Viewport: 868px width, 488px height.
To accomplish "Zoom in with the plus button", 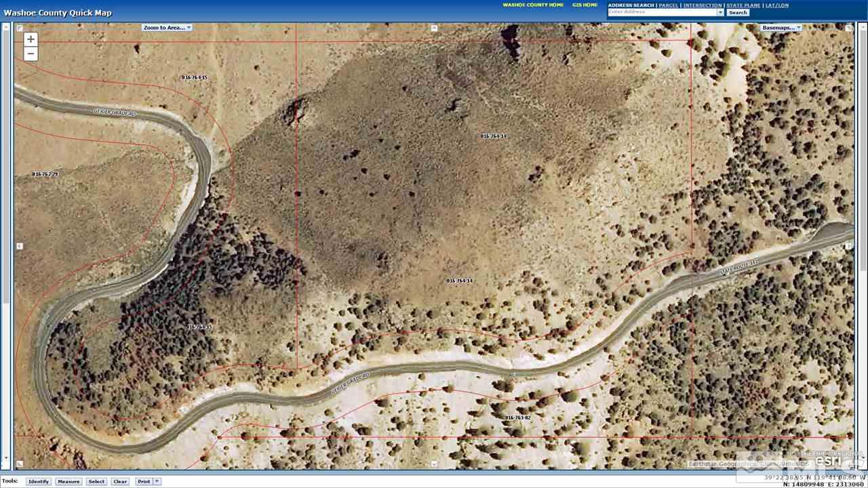I will tap(31, 39).
